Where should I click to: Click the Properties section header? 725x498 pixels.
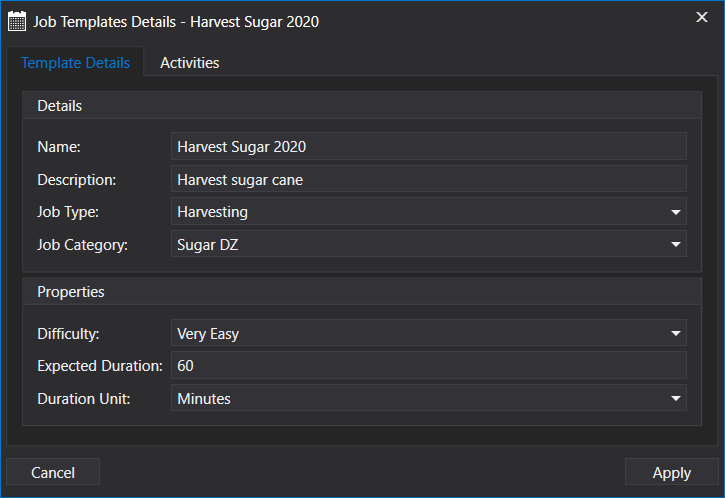pyautogui.click(x=71, y=292)
